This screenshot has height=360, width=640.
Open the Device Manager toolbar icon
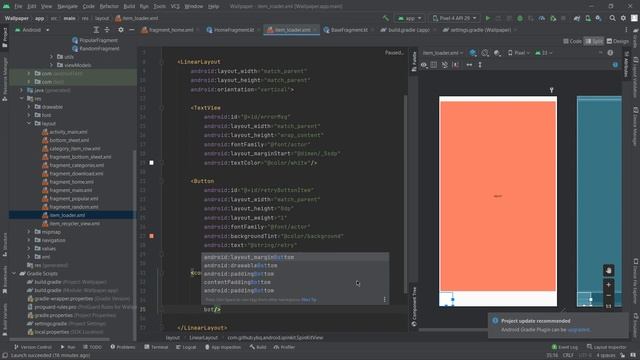point(588,18)
